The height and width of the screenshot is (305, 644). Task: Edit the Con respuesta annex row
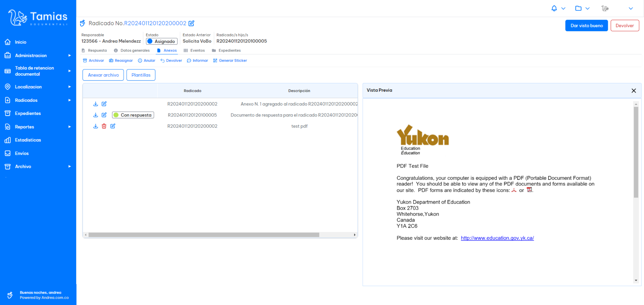coord(104,115)
